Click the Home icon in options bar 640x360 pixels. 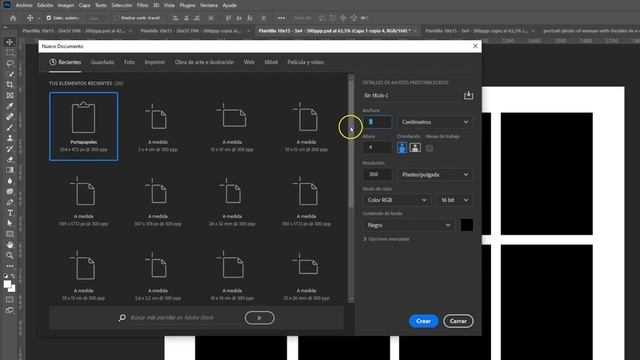[13, 18]
